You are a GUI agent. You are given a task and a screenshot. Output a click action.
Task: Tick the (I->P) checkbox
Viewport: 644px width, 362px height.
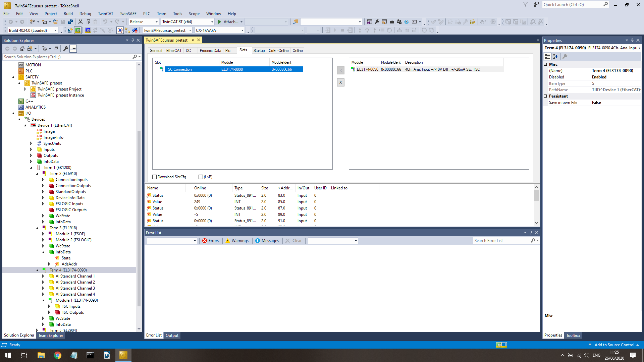coord(201,177)
